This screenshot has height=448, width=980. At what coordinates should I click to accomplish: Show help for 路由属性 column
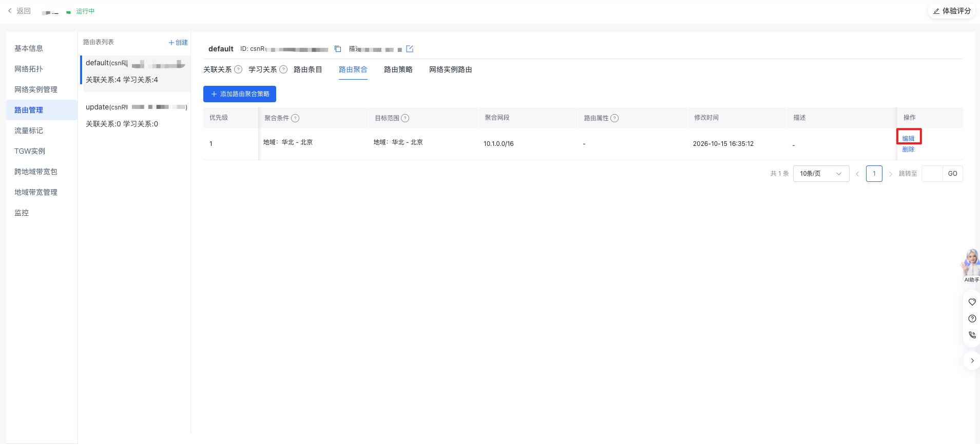614,118
